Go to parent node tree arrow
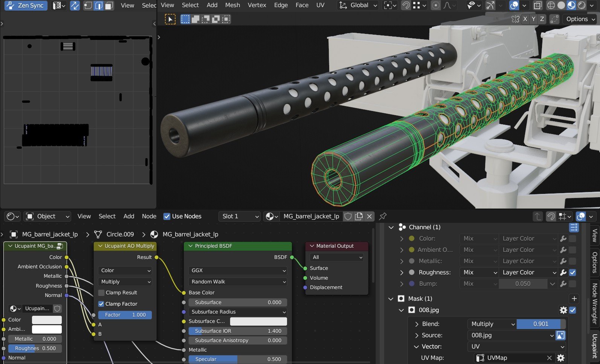The height and width of the screenshot is (364, 600). point(537,216)
